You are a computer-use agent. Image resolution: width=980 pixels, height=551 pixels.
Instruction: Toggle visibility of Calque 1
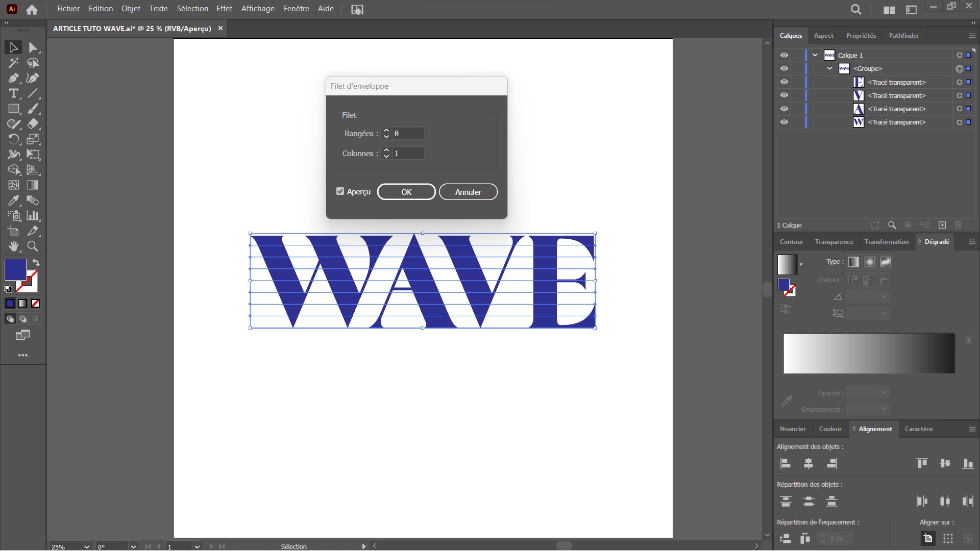[x=785, y=55]
